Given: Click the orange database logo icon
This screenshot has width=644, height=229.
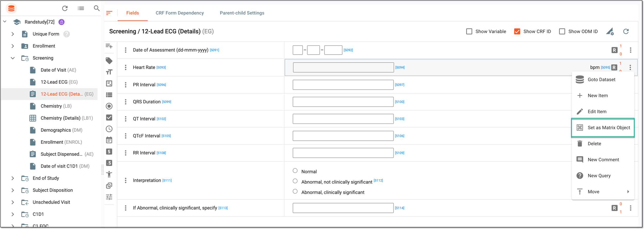Looking at the screenshot, I should [x=11, y=8].
